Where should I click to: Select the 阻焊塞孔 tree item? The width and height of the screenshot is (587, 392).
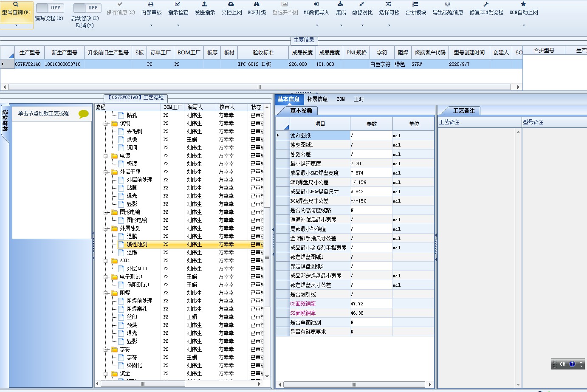coord(137,309)
